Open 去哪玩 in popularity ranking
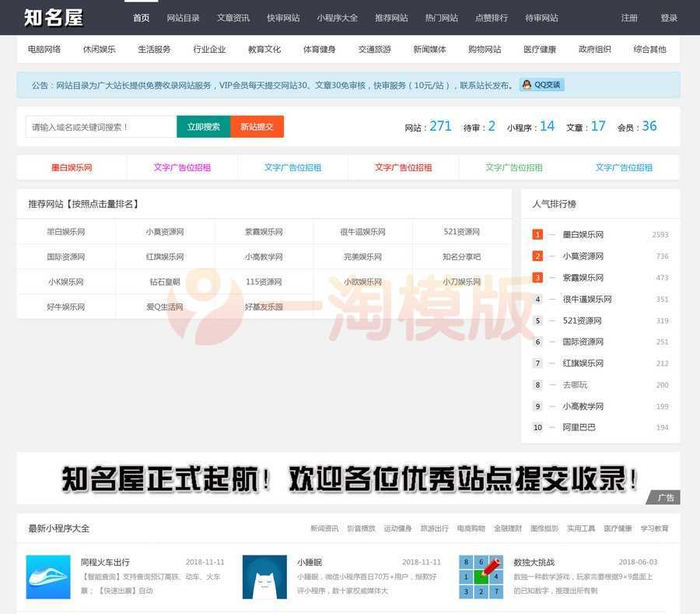 pyautogui.click(x=575, y=384)
